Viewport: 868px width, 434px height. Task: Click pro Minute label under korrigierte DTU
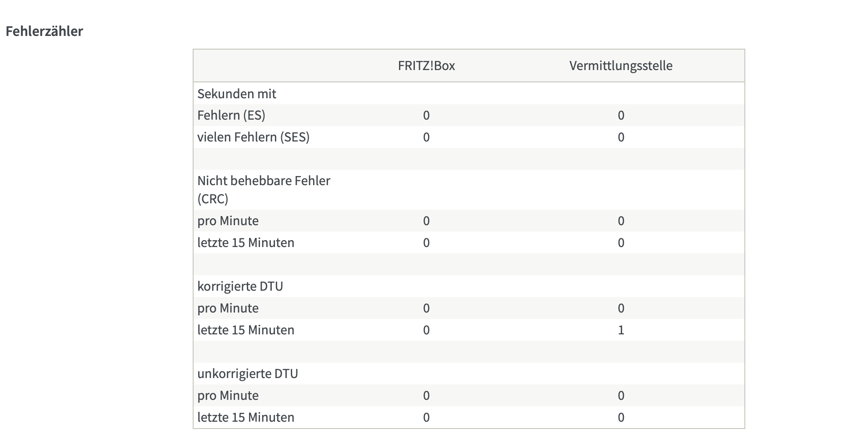coord(228,308)
